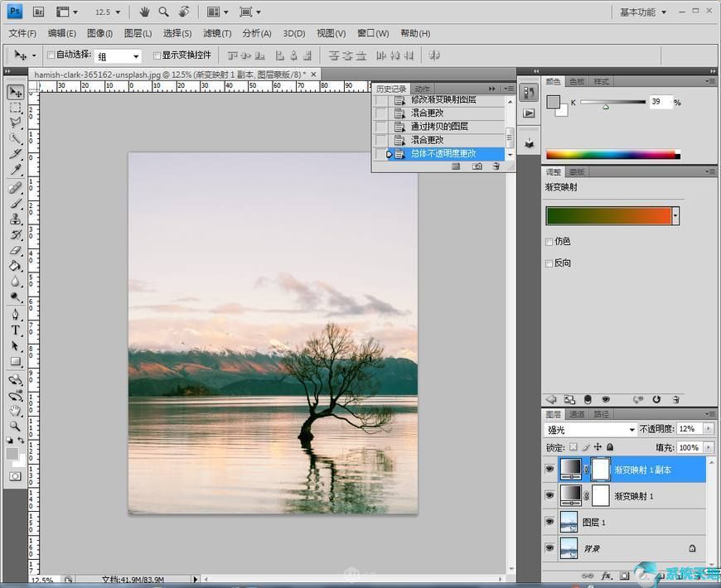Open the 图像(I) menu
Screen dimensions: 721x588
pyautogui.click(x=99, y=33)
